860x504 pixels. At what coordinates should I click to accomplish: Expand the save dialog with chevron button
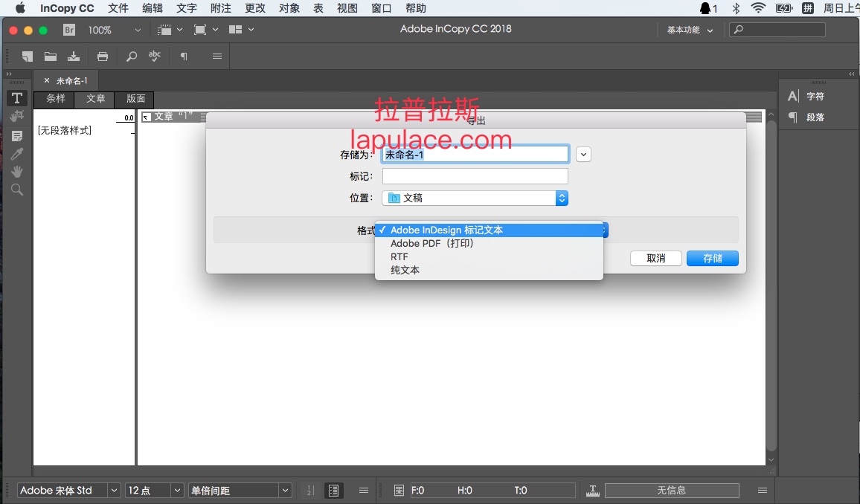coord(583,155)
